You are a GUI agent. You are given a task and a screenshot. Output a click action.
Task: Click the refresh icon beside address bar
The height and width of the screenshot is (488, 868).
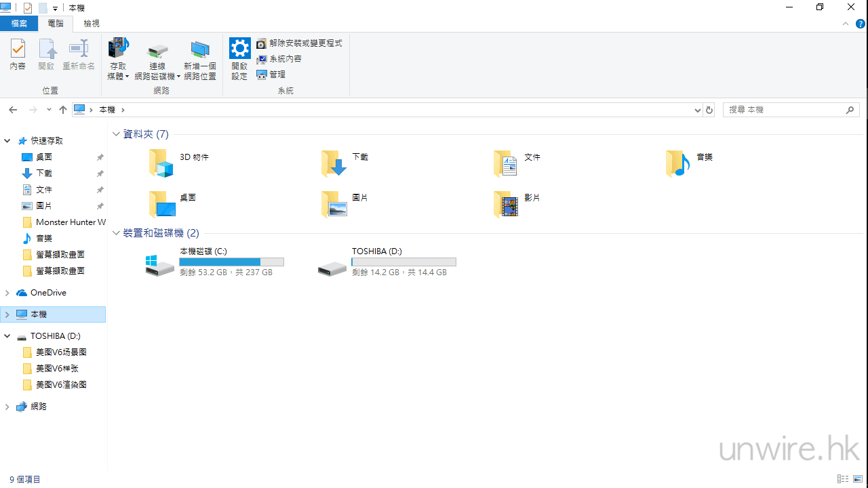pyautogui.click(x=709, y=110)
